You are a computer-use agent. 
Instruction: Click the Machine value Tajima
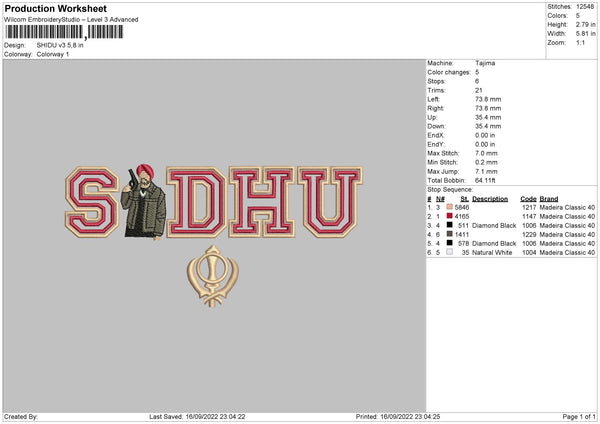pos(485,63)
